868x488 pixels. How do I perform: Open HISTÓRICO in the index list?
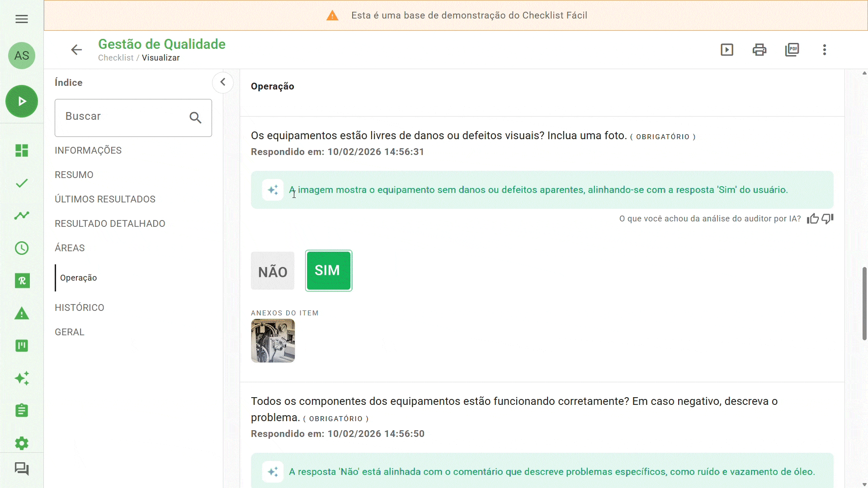point(80,308)
